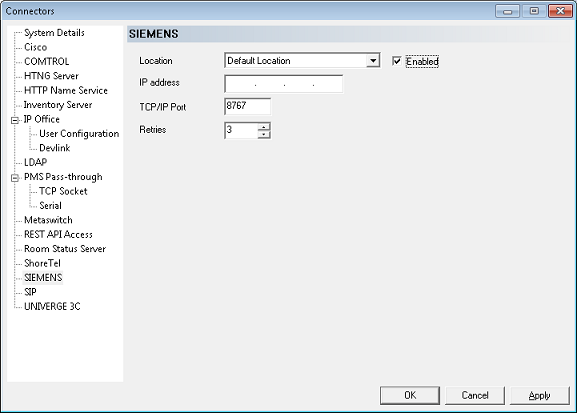
Task: Open Room Status Server settings
Action: pos(65,249)
